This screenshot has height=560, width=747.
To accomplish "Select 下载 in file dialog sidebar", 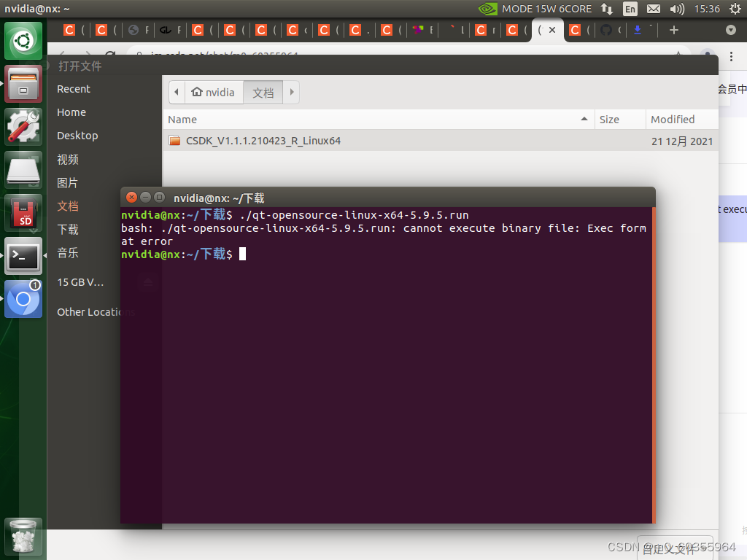I will point(68,230).
